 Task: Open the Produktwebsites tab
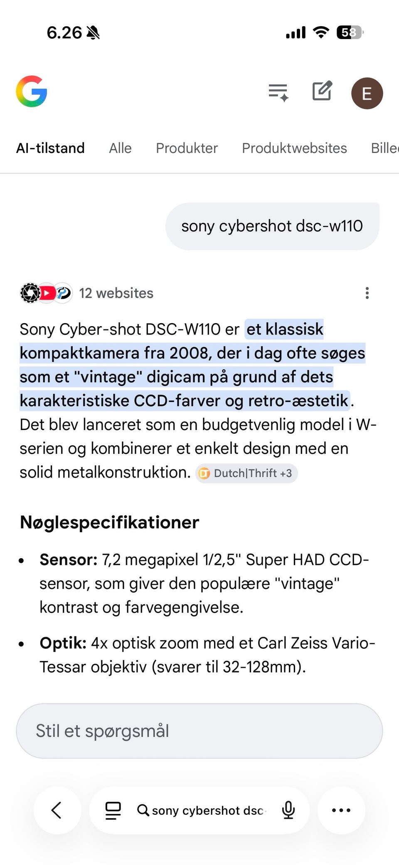294,148
